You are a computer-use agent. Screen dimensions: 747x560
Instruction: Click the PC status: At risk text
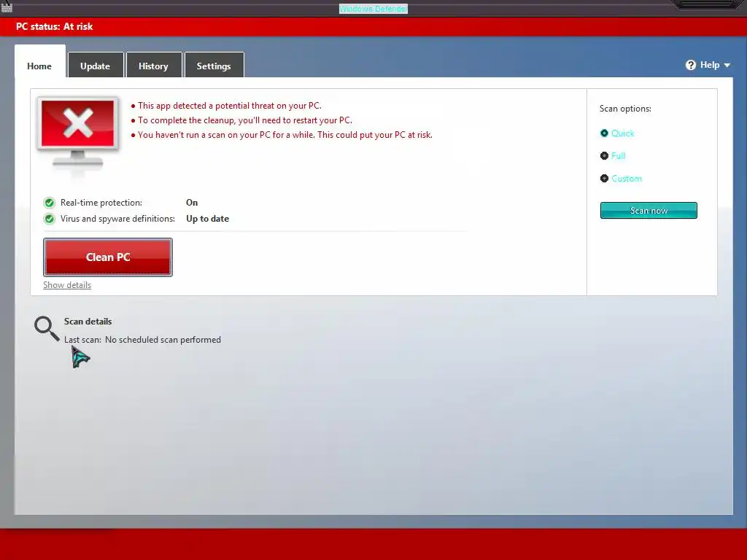click(54, 27)
